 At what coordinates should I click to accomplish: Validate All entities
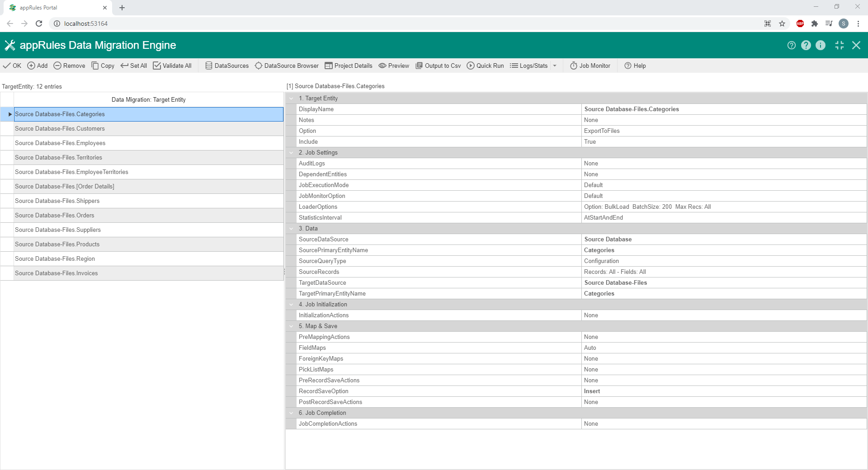[172, 66]
